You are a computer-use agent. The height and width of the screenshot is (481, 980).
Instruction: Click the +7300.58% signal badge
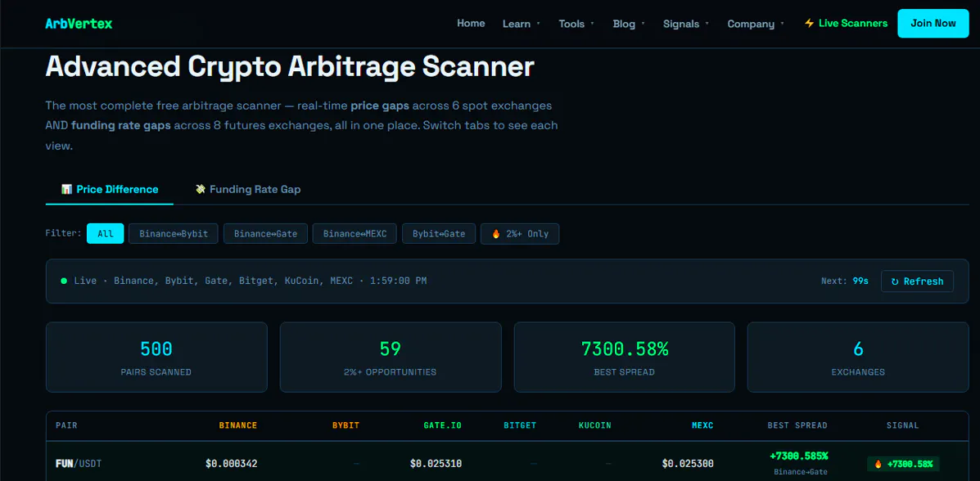[x=903, y=464]
